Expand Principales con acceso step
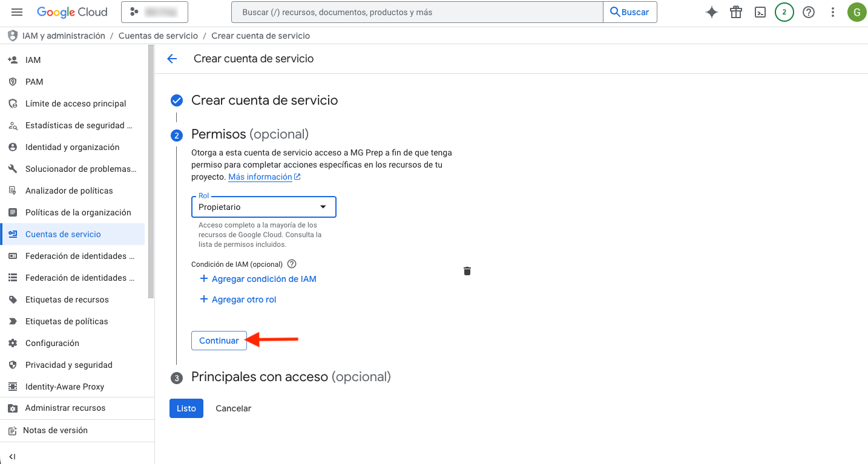This screenshot has height=464, width=868. 291,377
